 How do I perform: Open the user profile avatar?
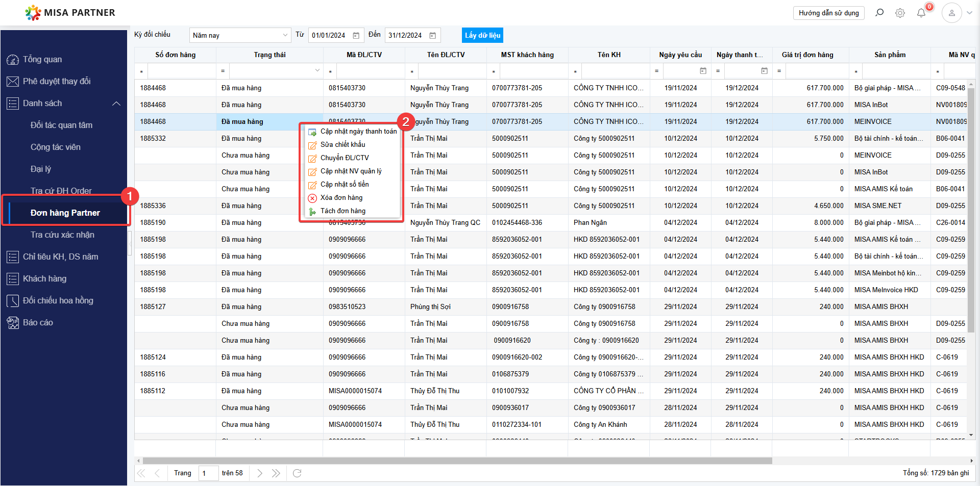click(952, 13)
